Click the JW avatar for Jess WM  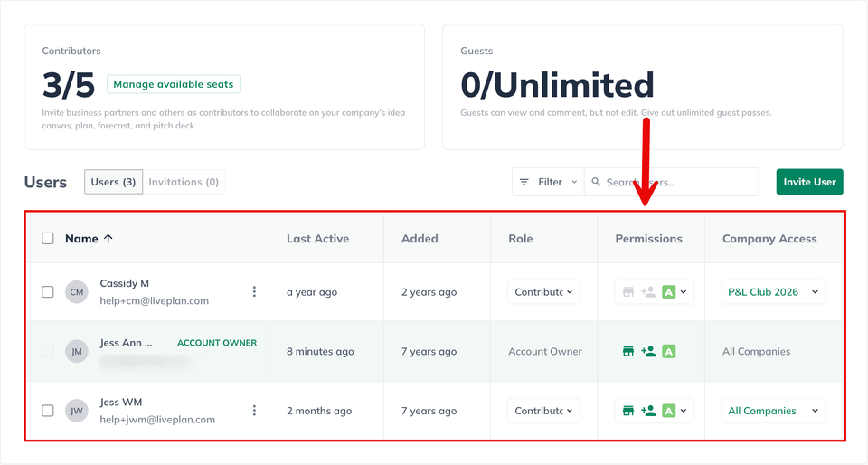point(76,410)
